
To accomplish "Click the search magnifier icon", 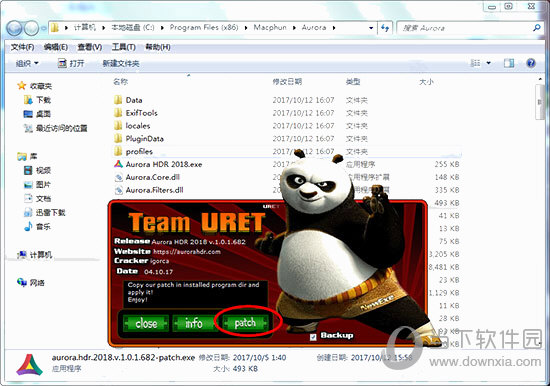I will point(536,27).
